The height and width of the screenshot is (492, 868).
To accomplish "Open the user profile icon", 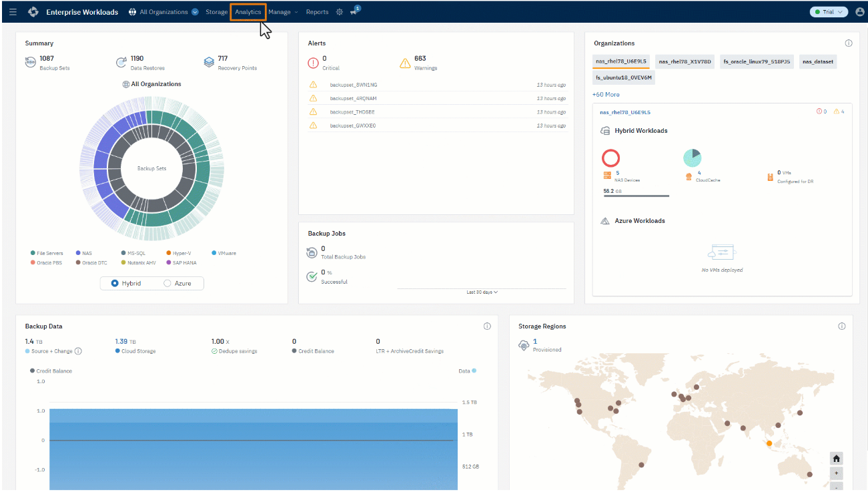I will 859,12.
